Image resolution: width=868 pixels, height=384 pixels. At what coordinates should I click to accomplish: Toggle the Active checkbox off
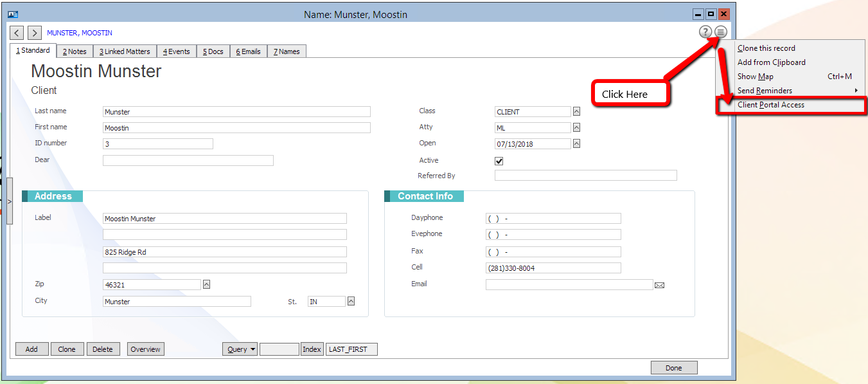click(x=499, y=160)
